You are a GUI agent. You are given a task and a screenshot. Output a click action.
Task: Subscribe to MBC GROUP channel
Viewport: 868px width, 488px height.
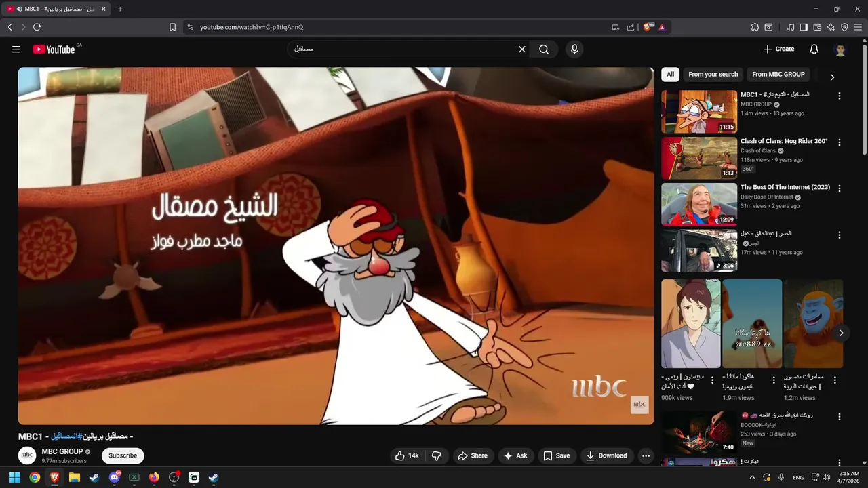coord(123,455)
